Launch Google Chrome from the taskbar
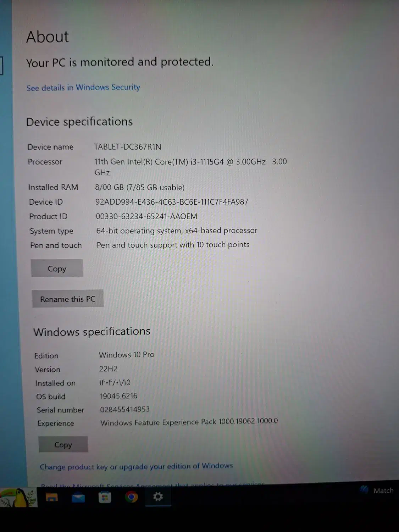The image size is (399, 532). (x=131, y=497)
